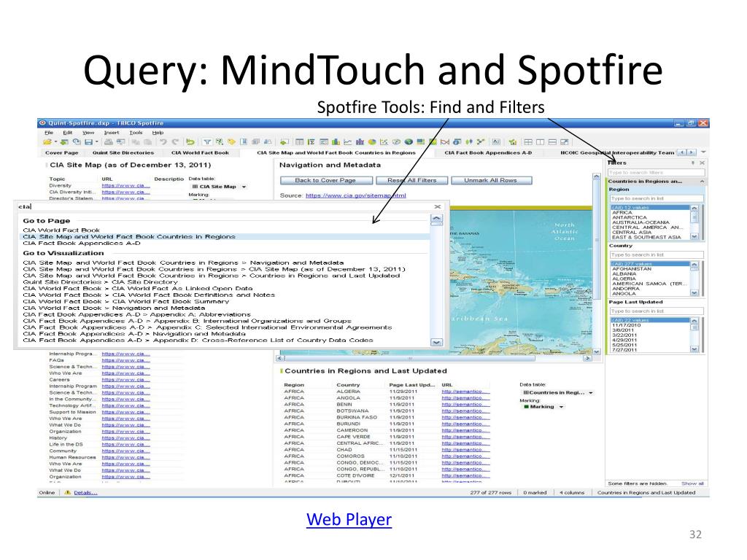Open dropdown arrow beside the Save icon
This screenshot has height=560, width=747.
97,141
